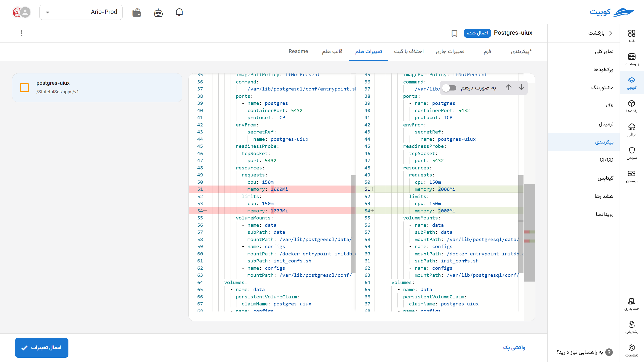Bookmark the Postgres-uiux app

tap(454, 33)
